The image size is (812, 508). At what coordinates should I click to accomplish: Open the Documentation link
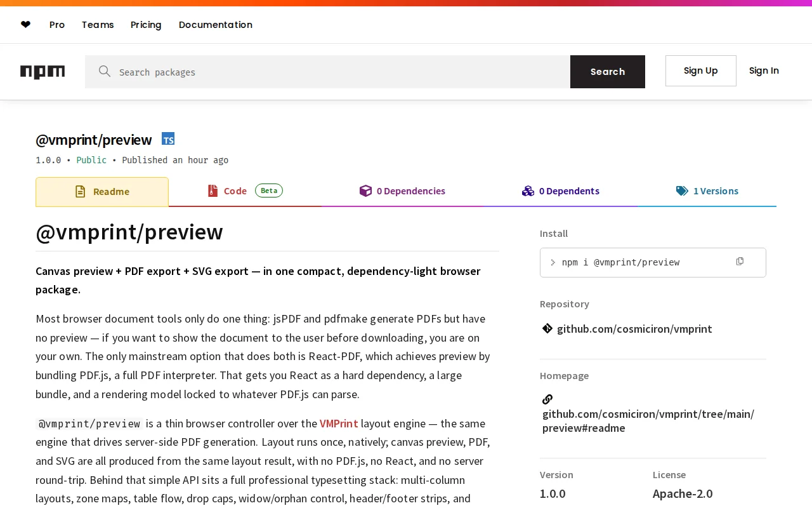216,25
